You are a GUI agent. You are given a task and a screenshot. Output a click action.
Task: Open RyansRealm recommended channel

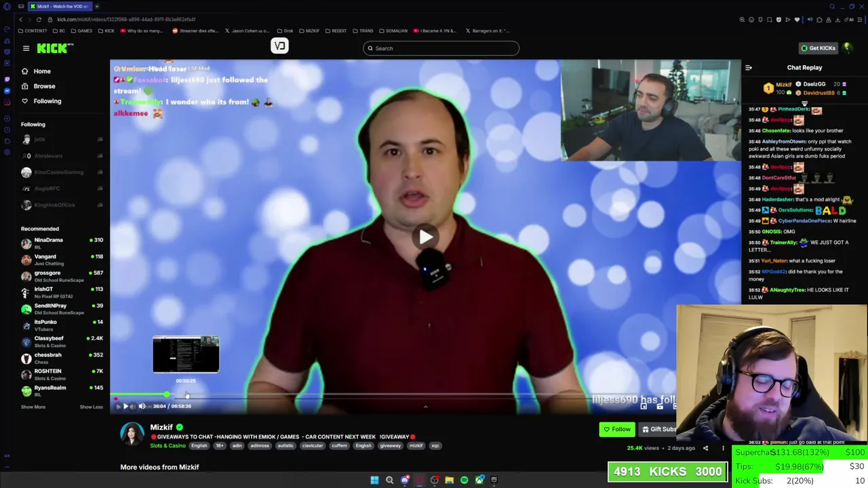click(62, 390)
